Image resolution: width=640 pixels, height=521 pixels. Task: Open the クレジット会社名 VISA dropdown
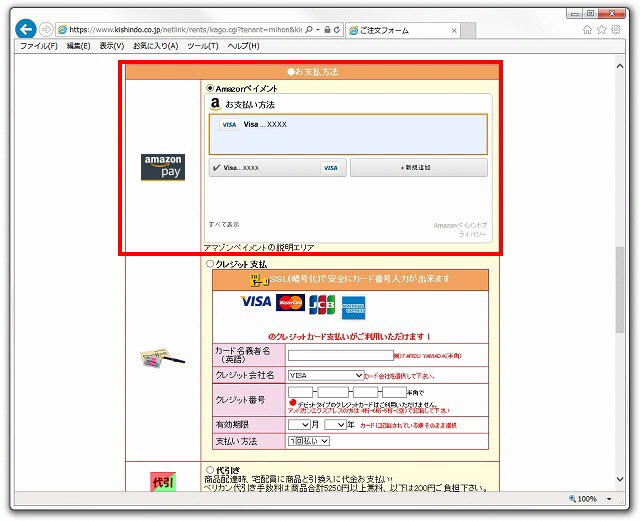click(325, 375)
